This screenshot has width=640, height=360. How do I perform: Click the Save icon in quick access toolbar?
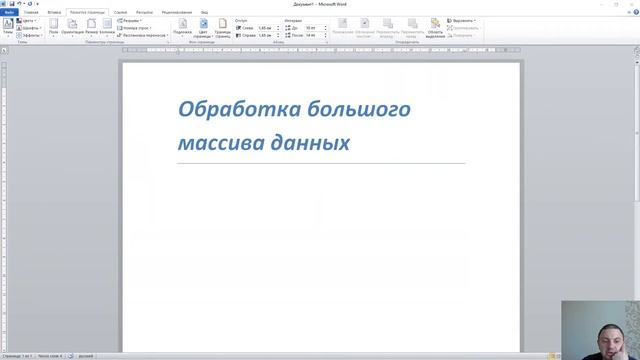[12, 4]
